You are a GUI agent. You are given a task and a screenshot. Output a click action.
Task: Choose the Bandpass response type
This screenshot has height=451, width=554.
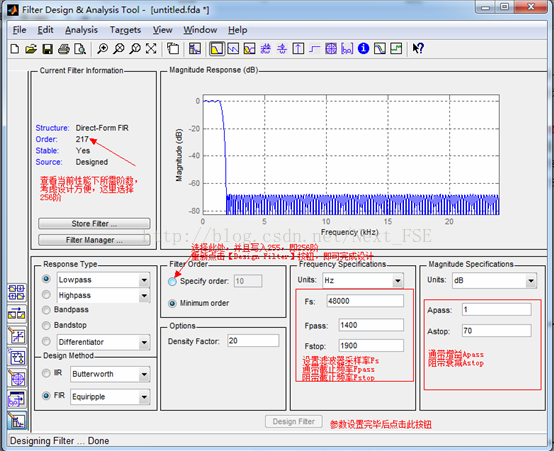[x=46, y=310]
